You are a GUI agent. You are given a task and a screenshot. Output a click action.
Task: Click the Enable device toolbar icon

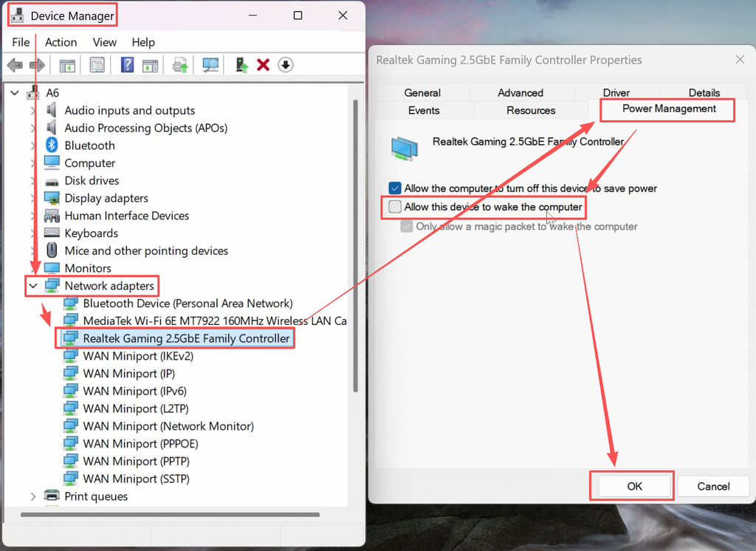241,65
